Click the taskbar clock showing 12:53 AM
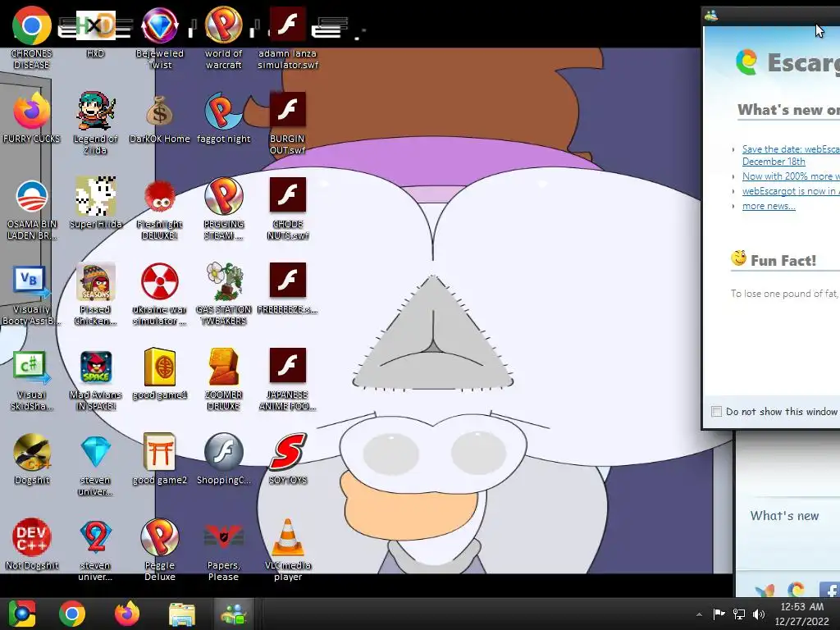840x630 pixels. (802, 614)
